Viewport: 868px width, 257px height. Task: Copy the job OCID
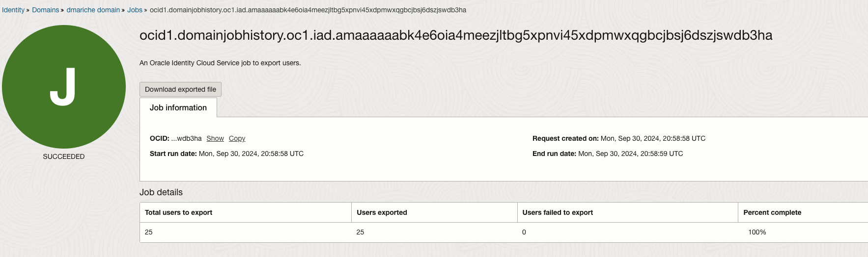[237, 139]
